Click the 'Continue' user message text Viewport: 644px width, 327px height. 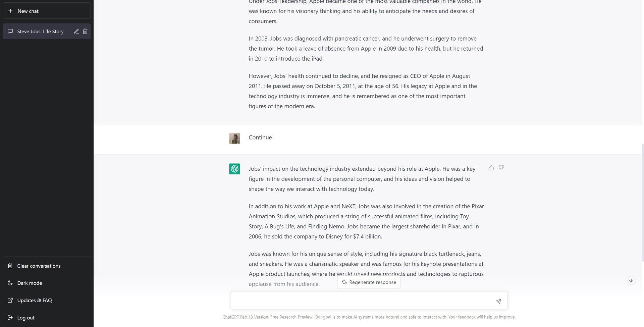pos(260,138)
